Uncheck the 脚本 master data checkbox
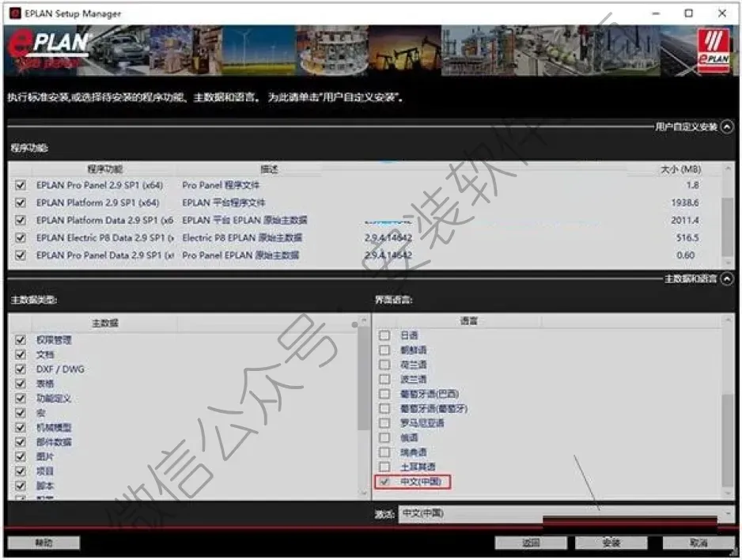Image resolution: width=742 pixels, height=560 pixels. pos(21,486)
